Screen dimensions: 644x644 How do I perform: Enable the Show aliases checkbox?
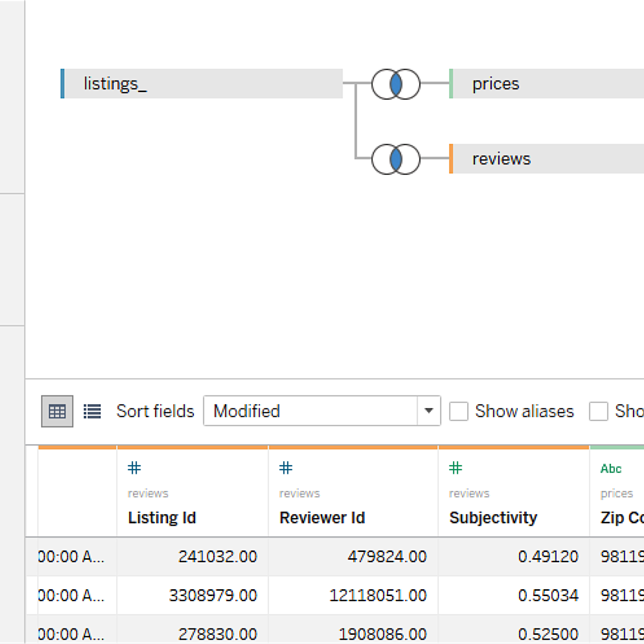[x=458, y=411]
